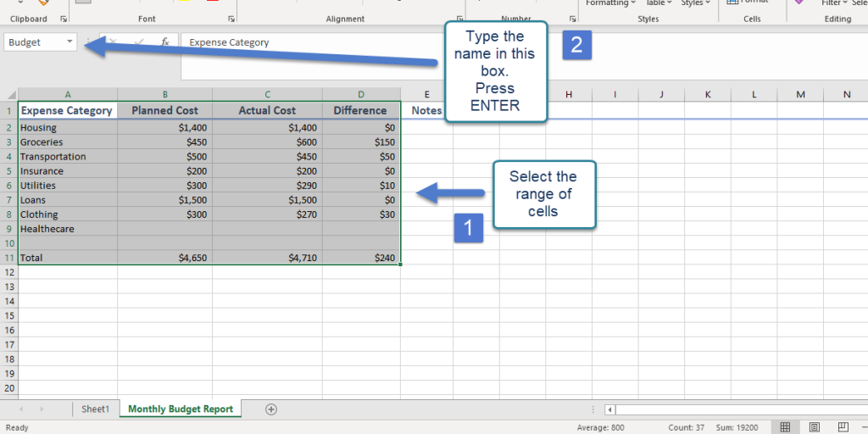Add a new sheet with plus icon
The width and height of the screenshot is (868, 434).
point(270,409)
